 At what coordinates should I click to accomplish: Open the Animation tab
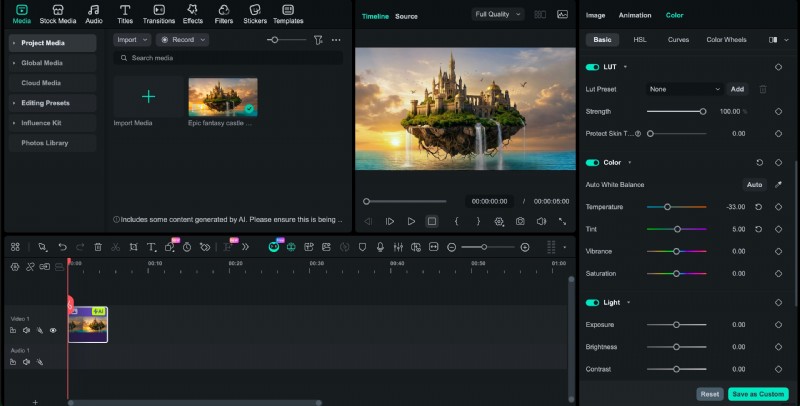(x=634, y=15)
